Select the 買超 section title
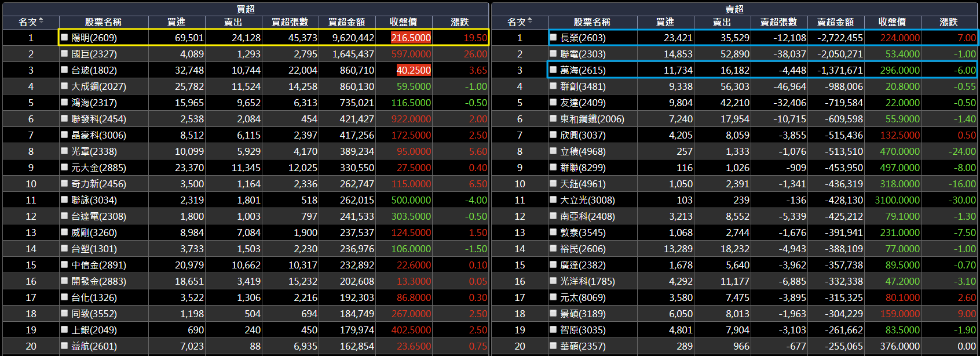The height and width of the screenshot is (356, 980). (x=246, y=9)
